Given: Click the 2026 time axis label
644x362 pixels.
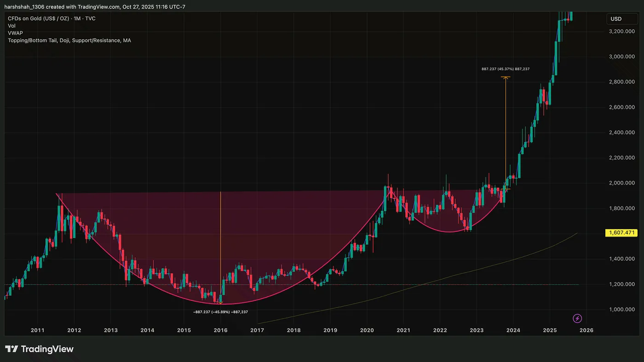Looking at the screenshot, I should click(586, 330).
